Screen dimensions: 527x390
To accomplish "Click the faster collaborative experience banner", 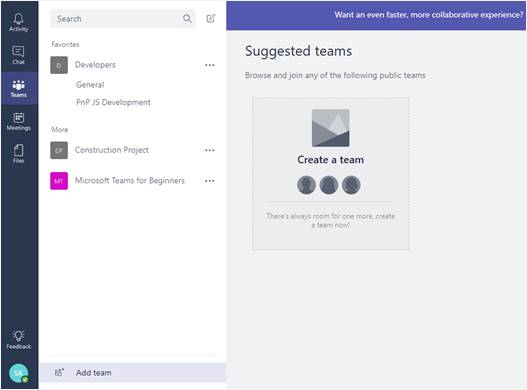I will [376, 15].
